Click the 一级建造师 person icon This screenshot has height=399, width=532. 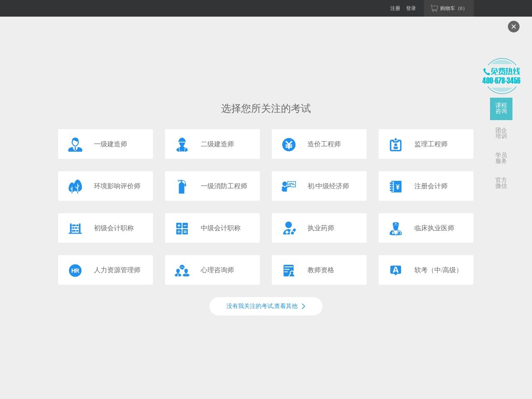pos(75,144)
